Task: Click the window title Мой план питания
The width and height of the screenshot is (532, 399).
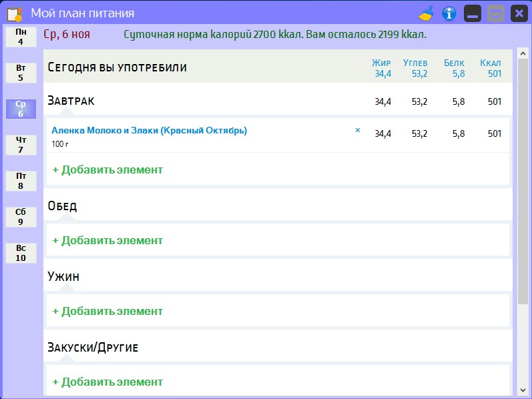Action: (83, 13)
